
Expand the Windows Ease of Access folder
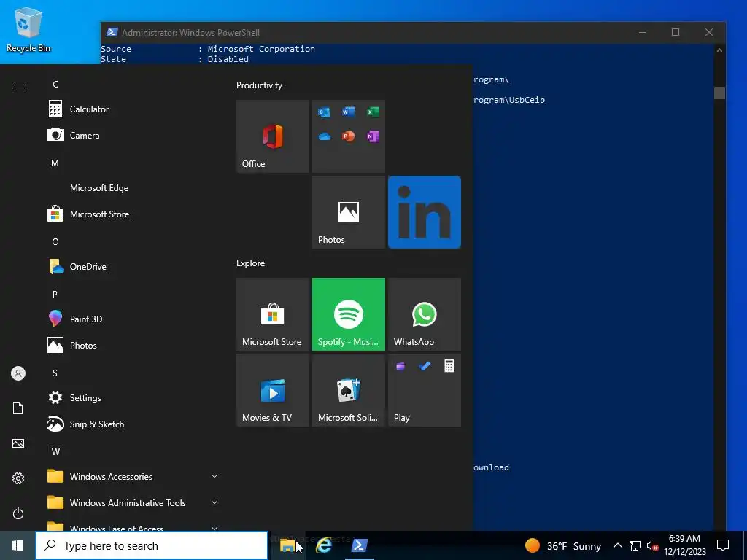[132, 525]
